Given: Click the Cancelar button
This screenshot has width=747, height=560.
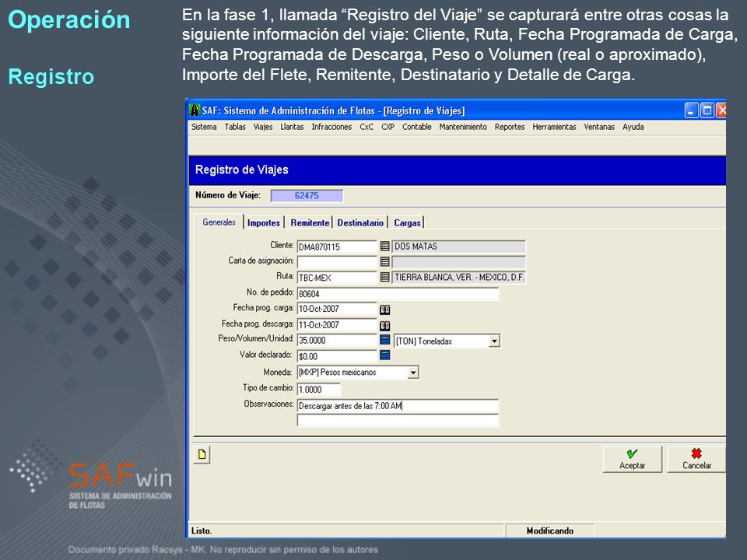Looking at the screenshot, I should point(696,459).
